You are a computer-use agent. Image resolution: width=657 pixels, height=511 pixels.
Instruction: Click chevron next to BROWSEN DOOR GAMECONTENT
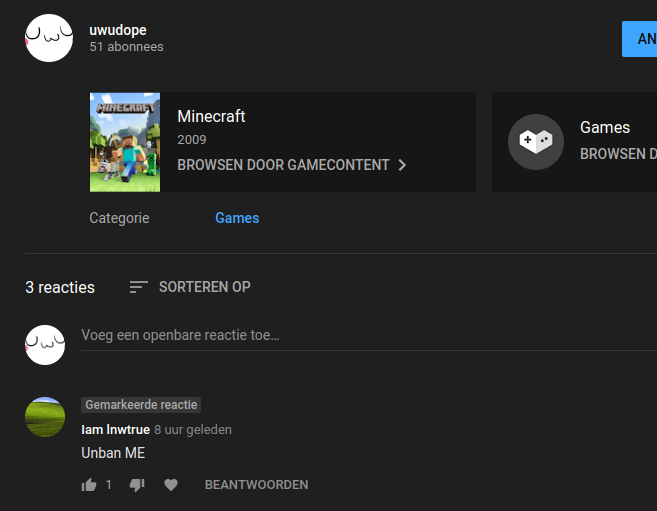pyautogui.click(x=402, y=165)
